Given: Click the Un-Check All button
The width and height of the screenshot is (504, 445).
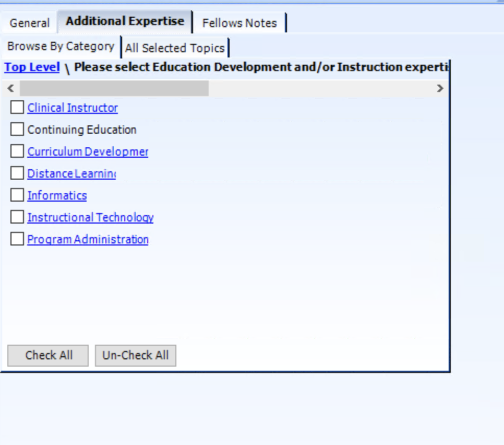Looking at the screenshot, I should click(135, 355).
